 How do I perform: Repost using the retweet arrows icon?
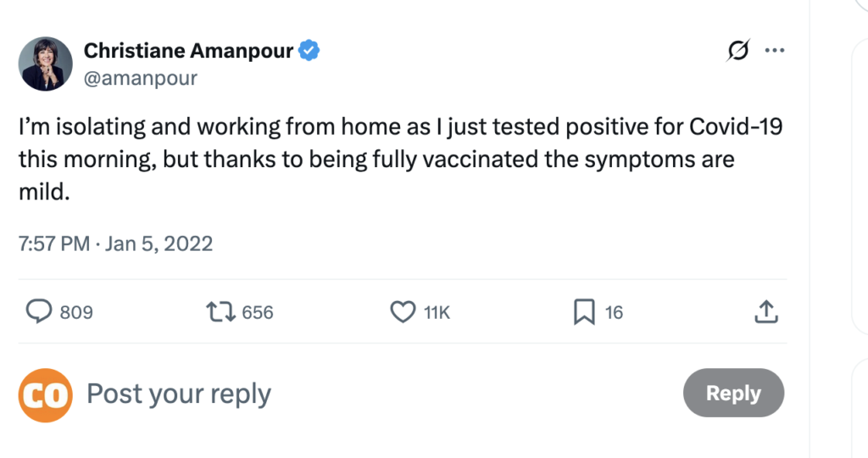pos(221,312)
